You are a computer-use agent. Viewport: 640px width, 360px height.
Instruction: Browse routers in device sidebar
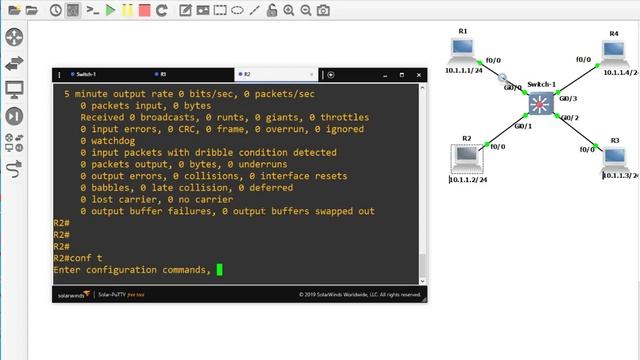(x=14, y=37)
